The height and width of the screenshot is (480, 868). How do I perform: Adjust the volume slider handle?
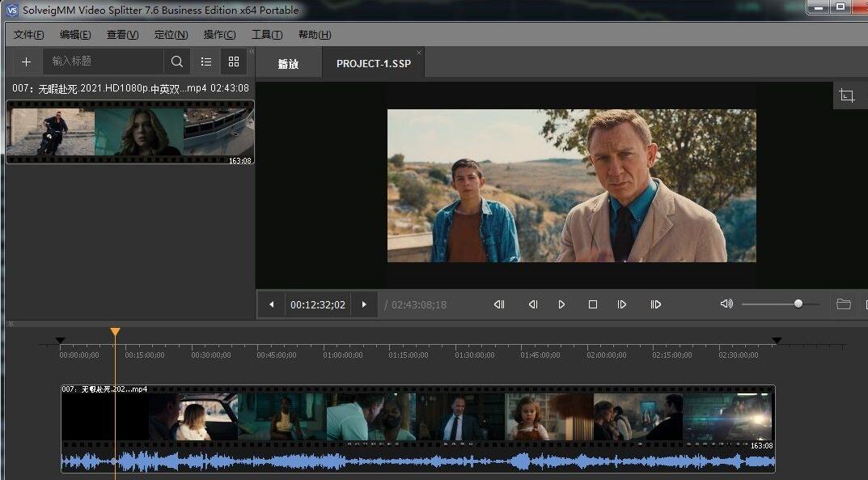pyautogui.click(x=798, y=304)
